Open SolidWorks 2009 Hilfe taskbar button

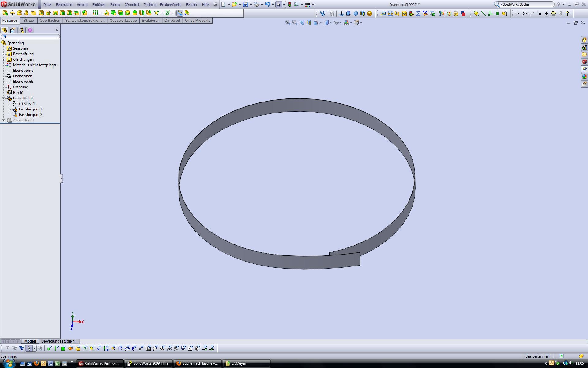[x=149, y=363]
